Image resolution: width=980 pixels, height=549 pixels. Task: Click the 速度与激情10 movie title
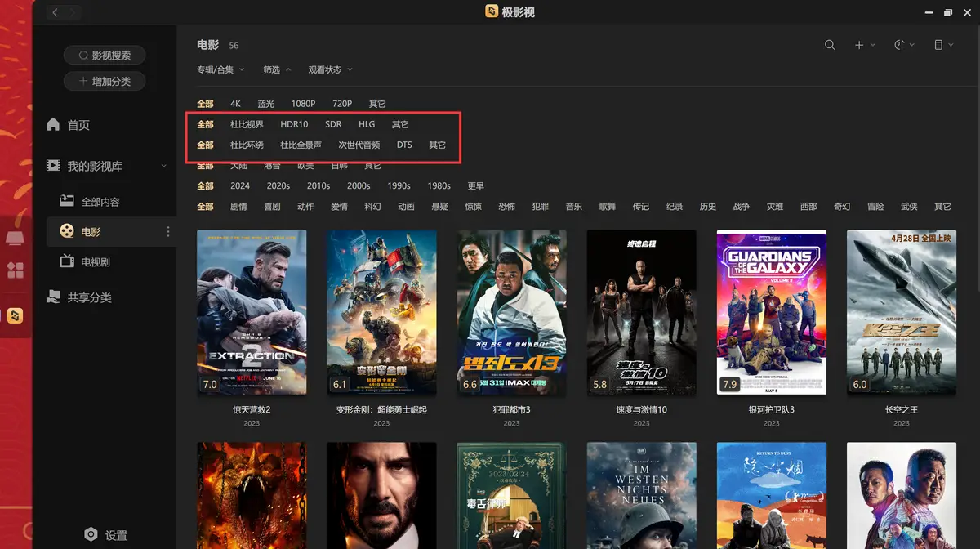click(642, 409)
